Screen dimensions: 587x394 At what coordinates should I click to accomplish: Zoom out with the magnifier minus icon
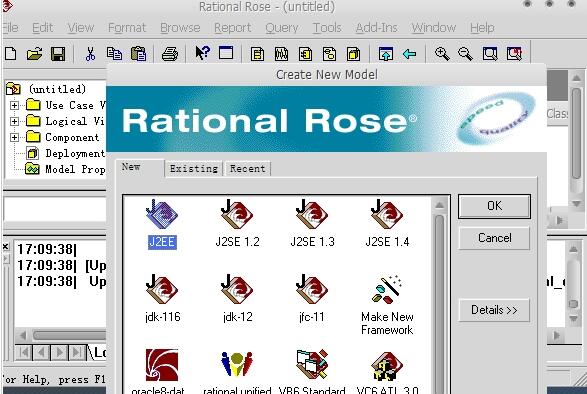coord(465,54)
